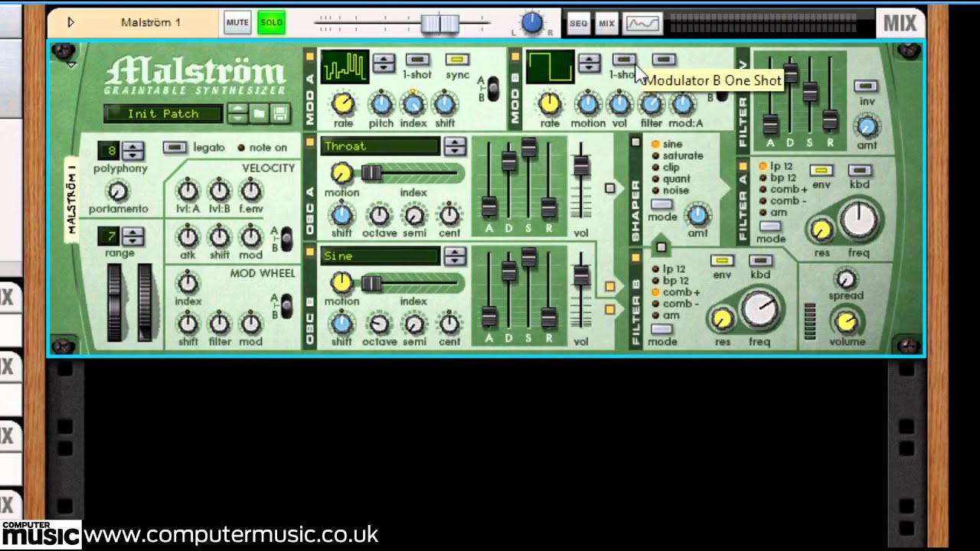Open the automation curve icon in device header
Screen dimensions: 980x551
point(642,23)
